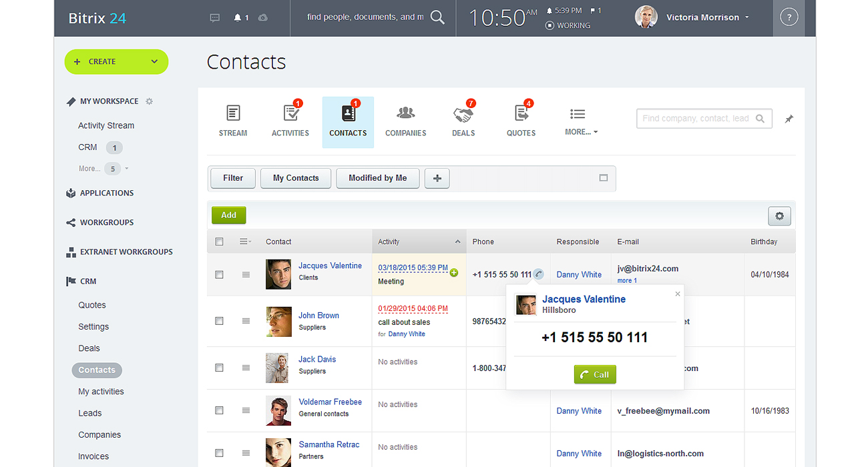Click the notifications bell icon

click(x=238, y=18)
